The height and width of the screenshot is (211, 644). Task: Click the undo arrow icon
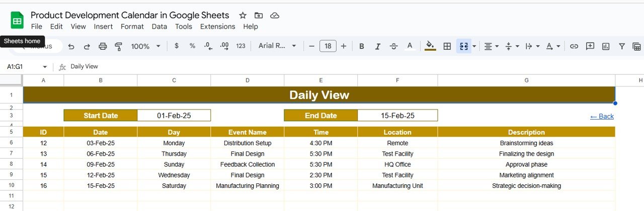[x=71, y=46]
